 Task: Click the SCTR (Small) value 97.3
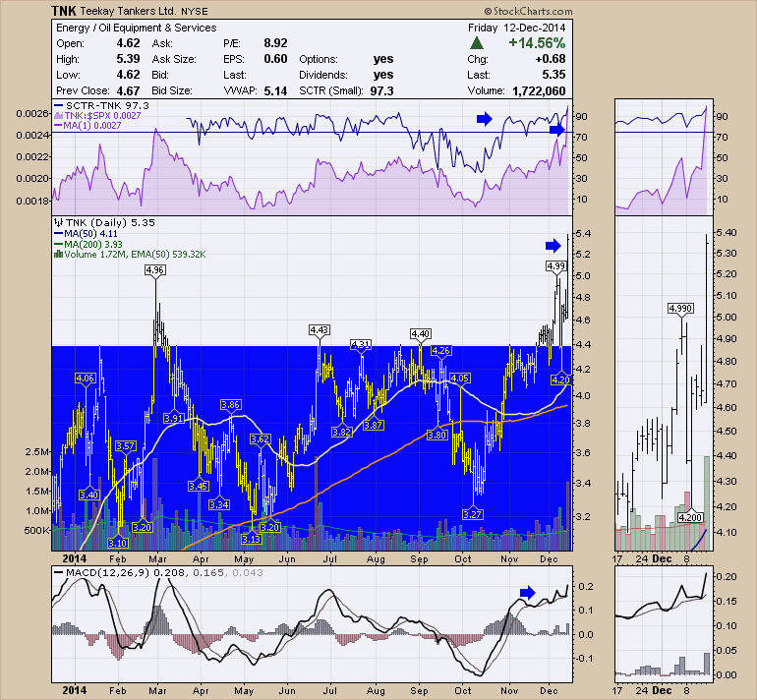381,90
